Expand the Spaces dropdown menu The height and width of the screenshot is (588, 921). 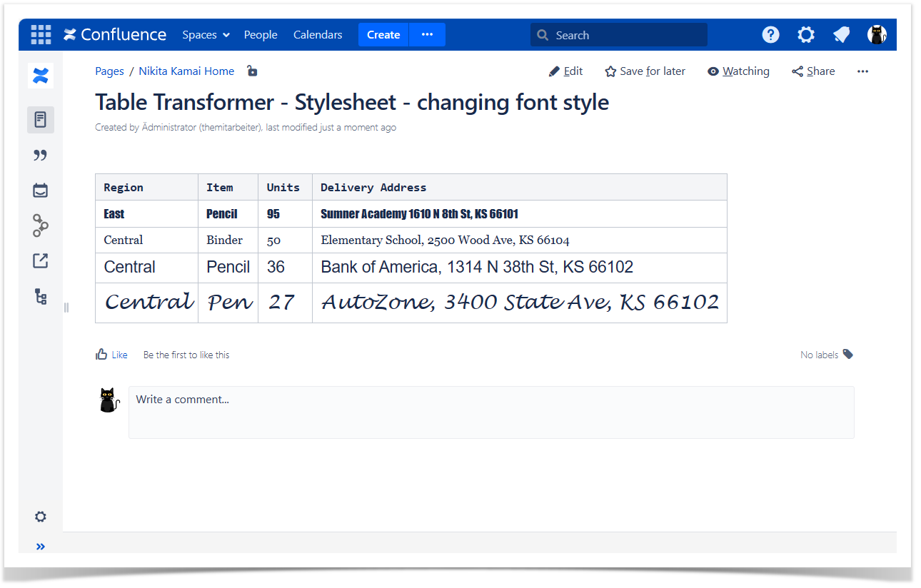[206, 34]
